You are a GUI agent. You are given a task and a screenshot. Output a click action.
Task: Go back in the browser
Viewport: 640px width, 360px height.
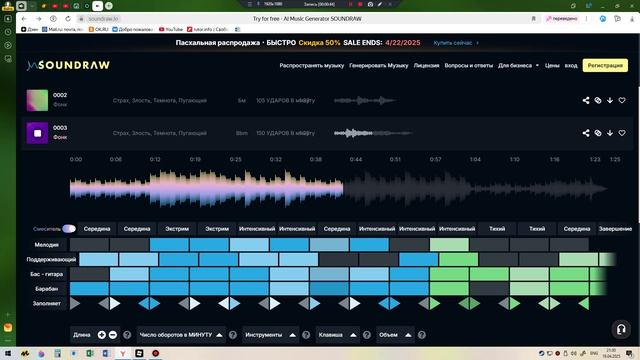point(24,19)
